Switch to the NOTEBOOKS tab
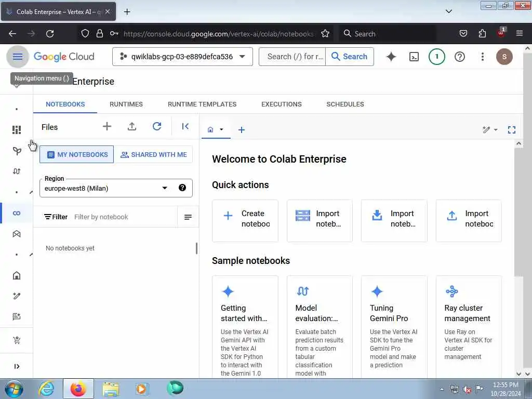Image resolution: width=532 pixels, height=399 pixels. tap(65, 104)
